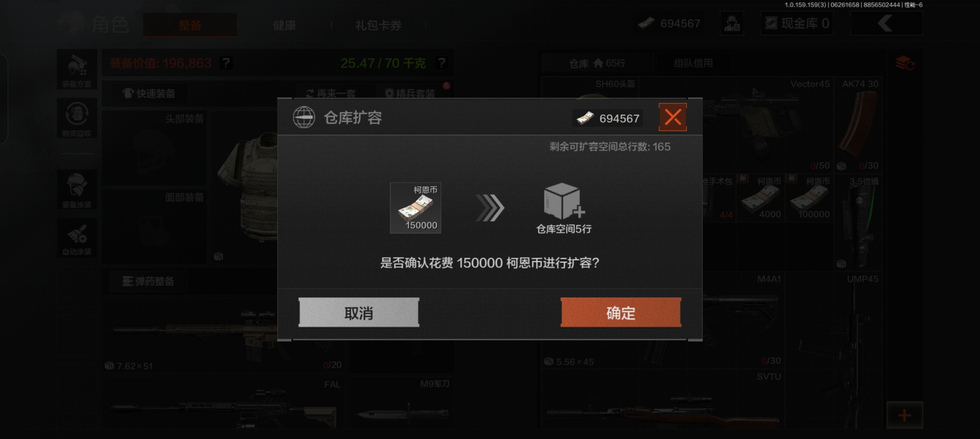Switch to the 健康 tab
The width and height of the screenshot is (980, 439).
284,25
